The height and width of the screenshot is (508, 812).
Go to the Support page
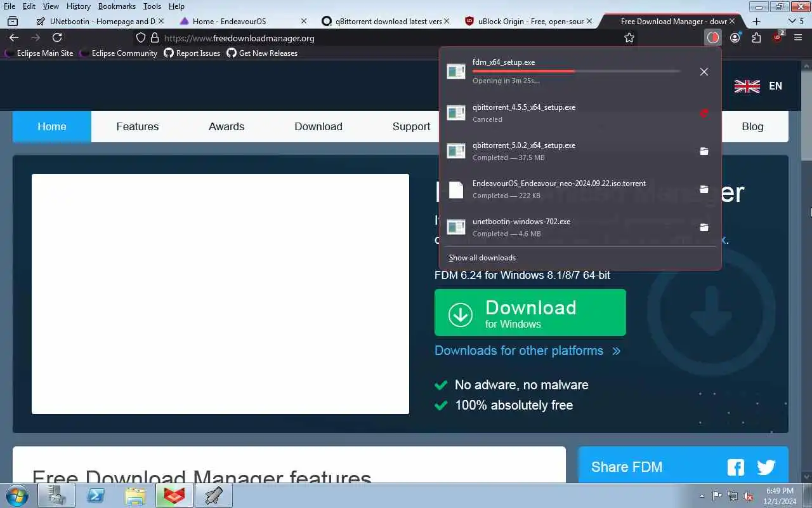click(x=411, y=126)
